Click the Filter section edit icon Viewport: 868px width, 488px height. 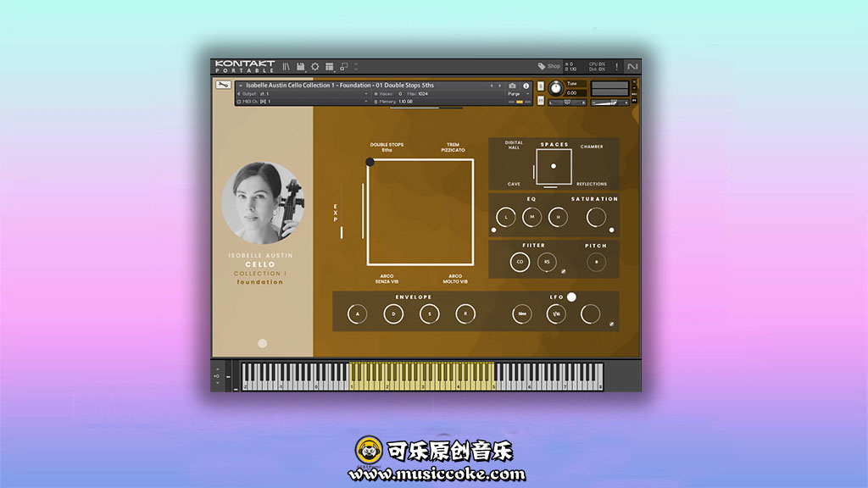point(564,272)
